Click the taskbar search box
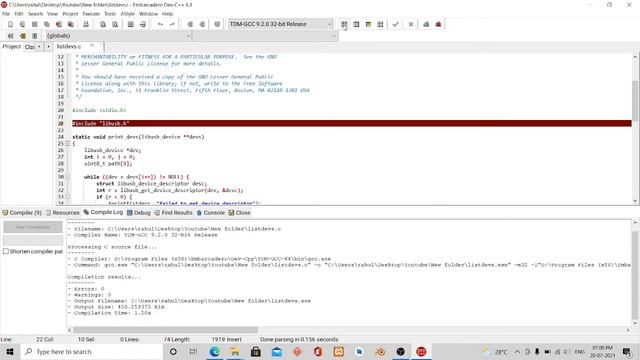The image size is (640, 360). pos(91,351)
